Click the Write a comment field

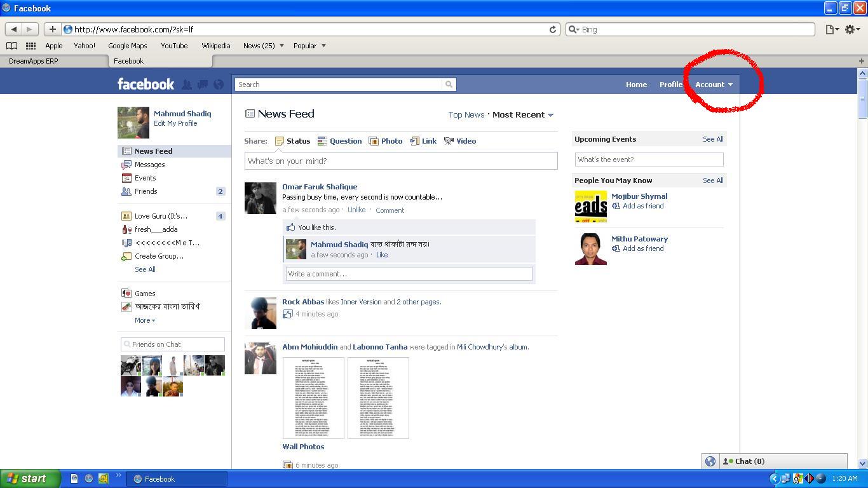coord(409,274)
